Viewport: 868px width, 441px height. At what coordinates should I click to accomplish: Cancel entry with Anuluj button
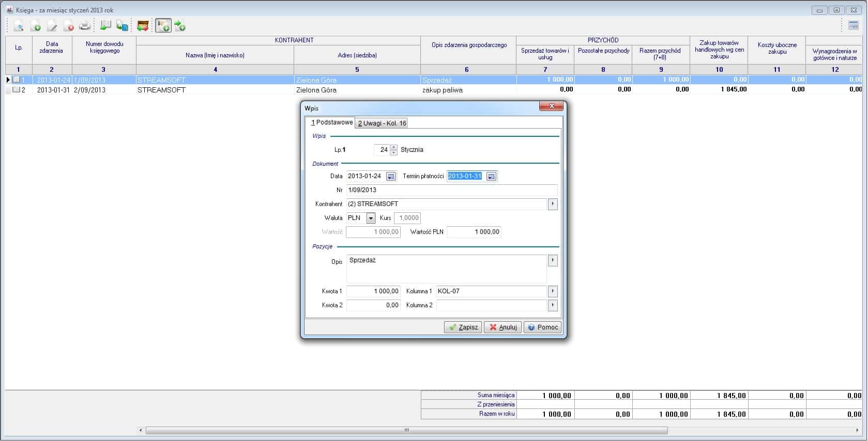502,327
